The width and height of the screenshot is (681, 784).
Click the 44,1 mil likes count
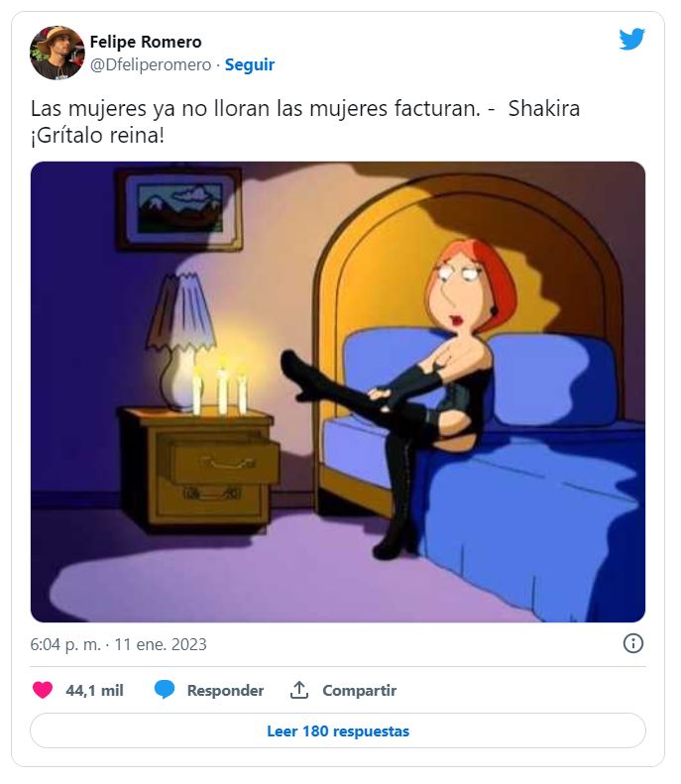tap(94, 691)
